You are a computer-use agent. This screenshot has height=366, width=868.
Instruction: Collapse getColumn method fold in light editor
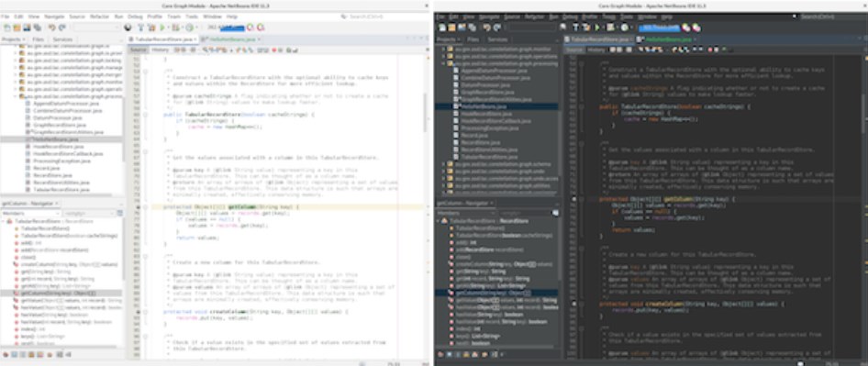pos(146,207)
